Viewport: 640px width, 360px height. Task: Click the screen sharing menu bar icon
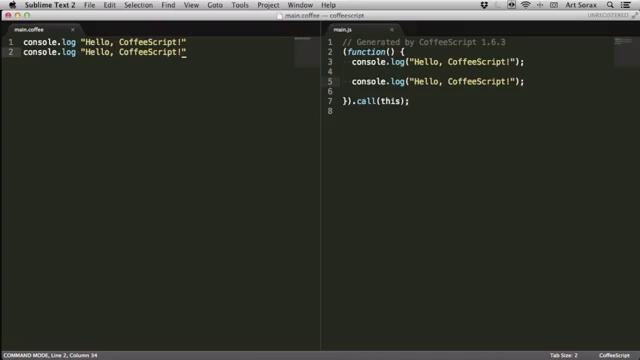(x=511, y=5)
